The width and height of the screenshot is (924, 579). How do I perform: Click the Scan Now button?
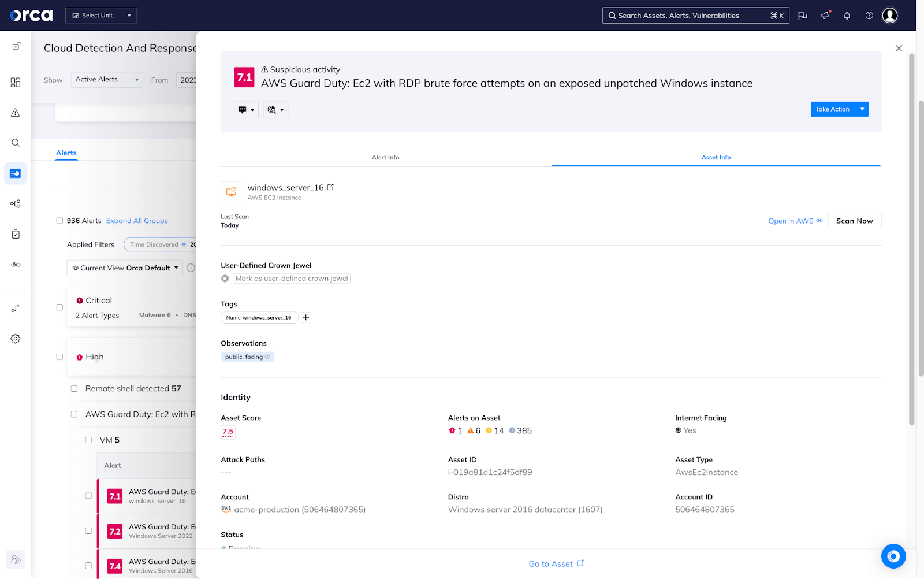[854, 221]
